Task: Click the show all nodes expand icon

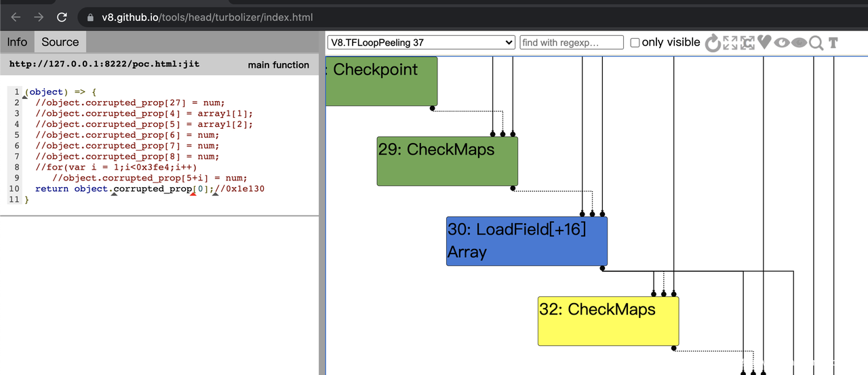Action: tap(730, 43)
